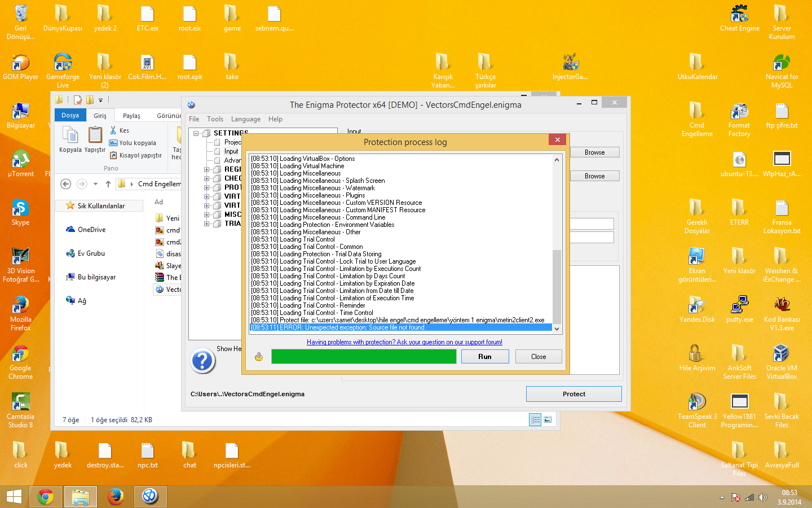Open the Language menu in Enigma Protector
Viewport: 812px width, 508px height.
click(246, 119)
